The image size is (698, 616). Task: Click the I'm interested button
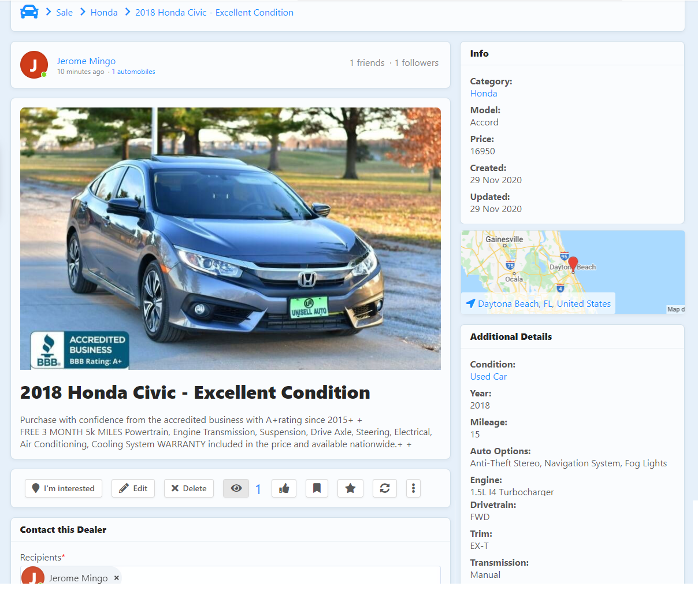[64, 488]
